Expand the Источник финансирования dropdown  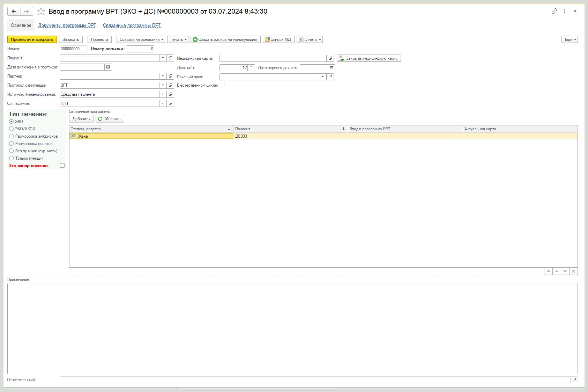click(x=163, y=94)
